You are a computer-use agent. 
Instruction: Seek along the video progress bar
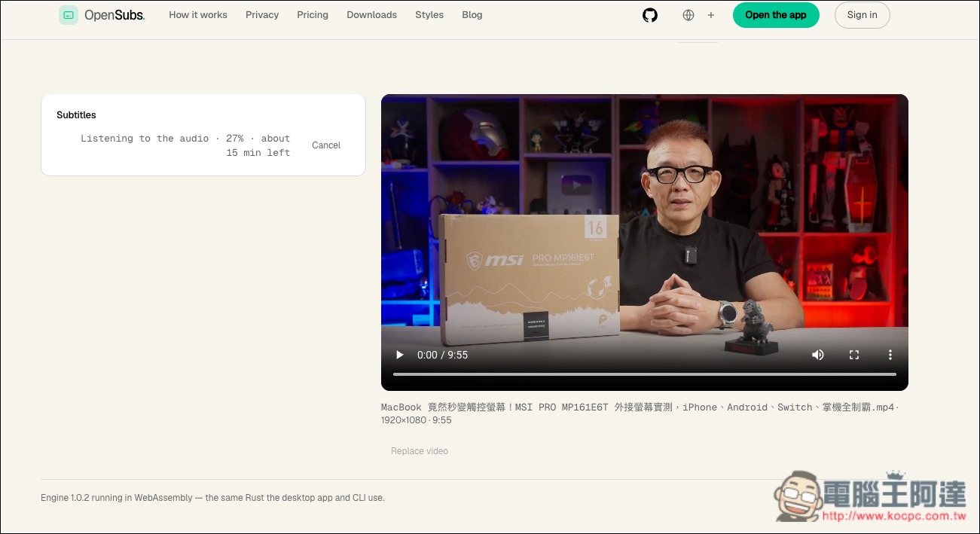(x=645, y=374)
